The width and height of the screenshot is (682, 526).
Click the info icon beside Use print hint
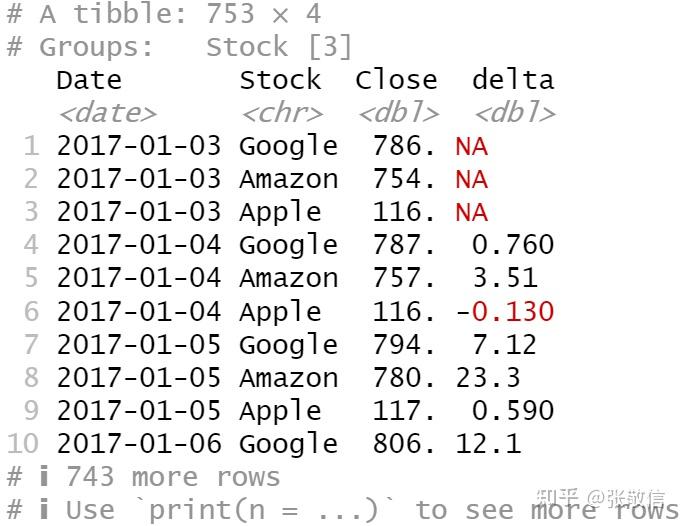[x=44, y=509]
